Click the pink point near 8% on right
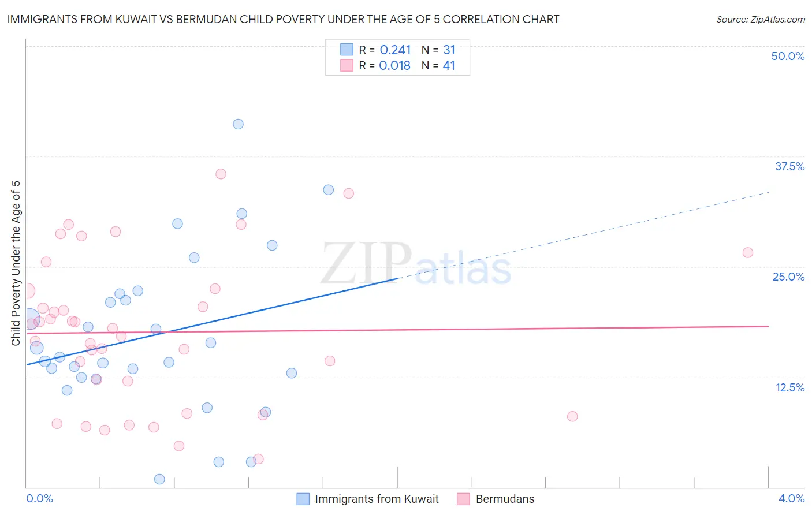Image resolution: width=812 pixels, height=515 pixels. 572,416
